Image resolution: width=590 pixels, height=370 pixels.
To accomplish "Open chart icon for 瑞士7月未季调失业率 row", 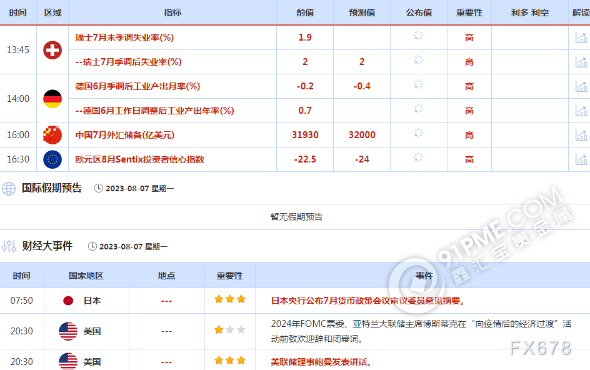I will [581, 37].
